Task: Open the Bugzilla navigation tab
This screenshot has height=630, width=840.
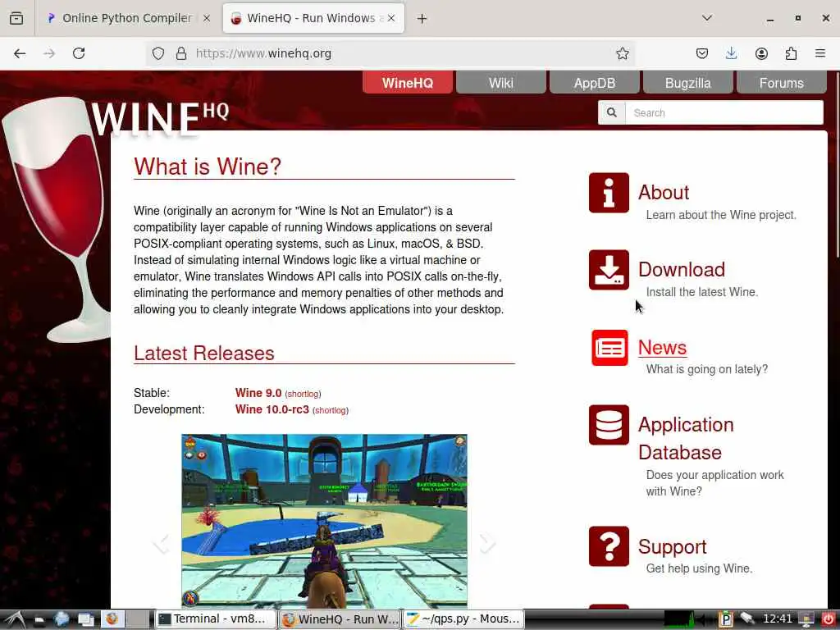Action: pyautogui.click(x=688, y=83)
